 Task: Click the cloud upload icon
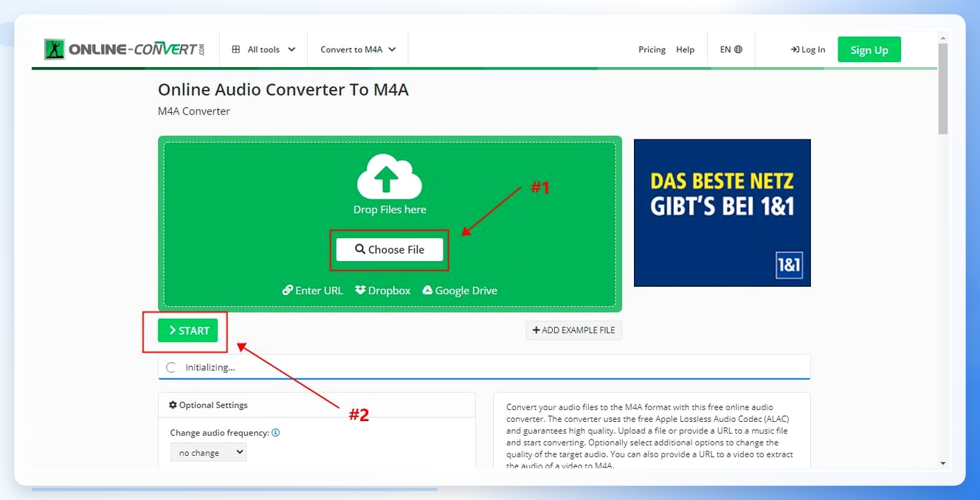tap(390, 176)
